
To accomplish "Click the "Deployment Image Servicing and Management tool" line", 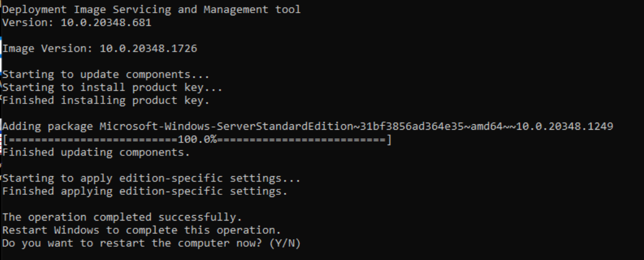I will coord(152,9).
